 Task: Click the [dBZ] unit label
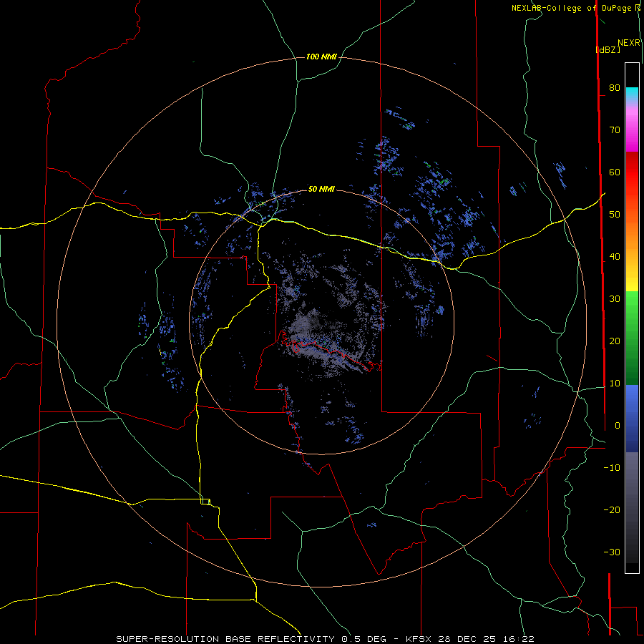pos(608,49)
